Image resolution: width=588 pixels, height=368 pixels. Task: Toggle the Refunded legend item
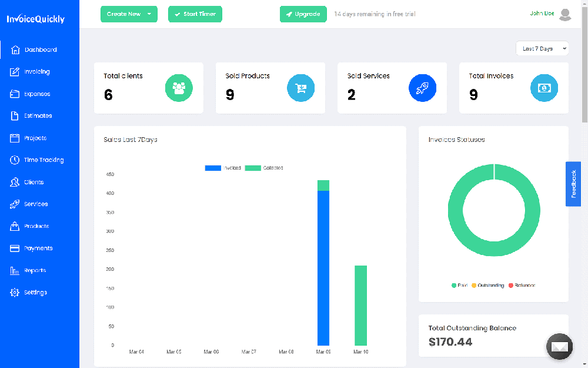(x=522, y=286)
